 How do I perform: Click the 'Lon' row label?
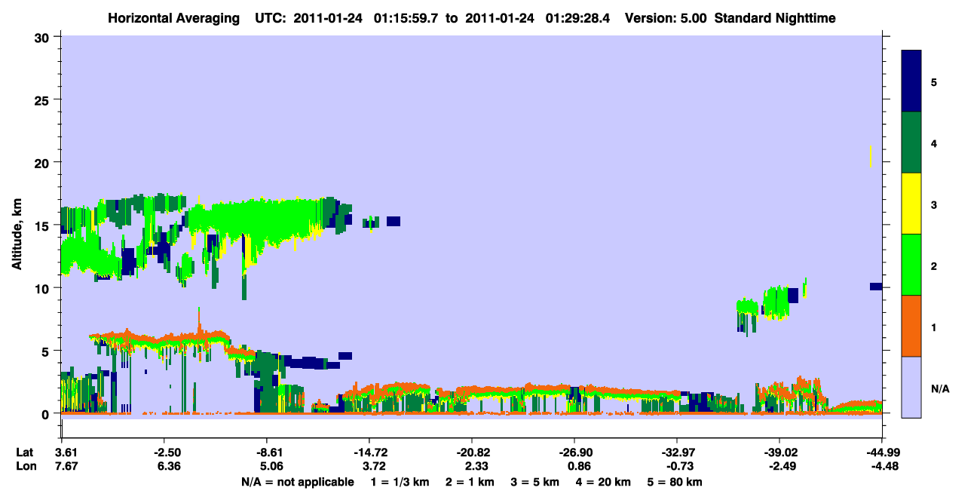point(25,466)
